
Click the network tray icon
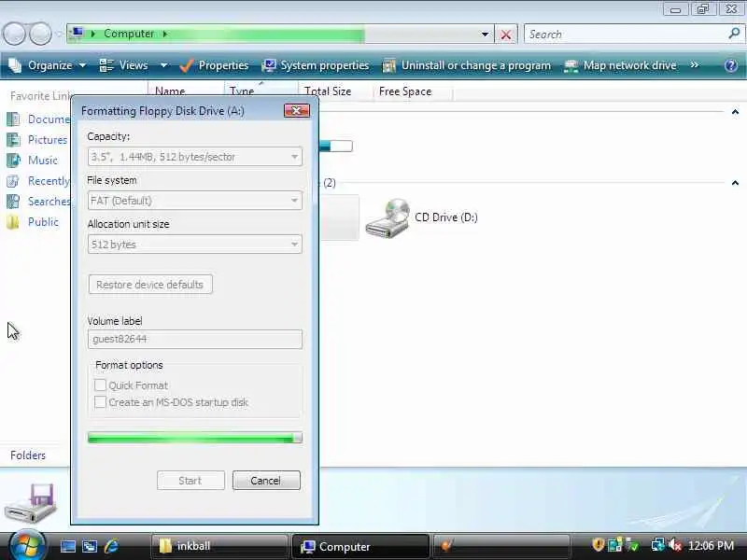[658, 545]
